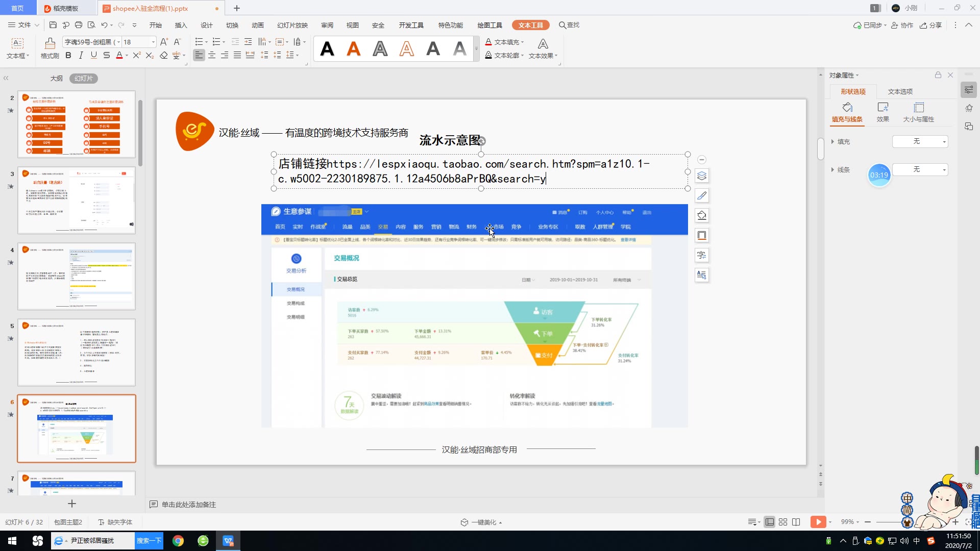Collapse floating toolbar with minus circle

tap(702, 160)
